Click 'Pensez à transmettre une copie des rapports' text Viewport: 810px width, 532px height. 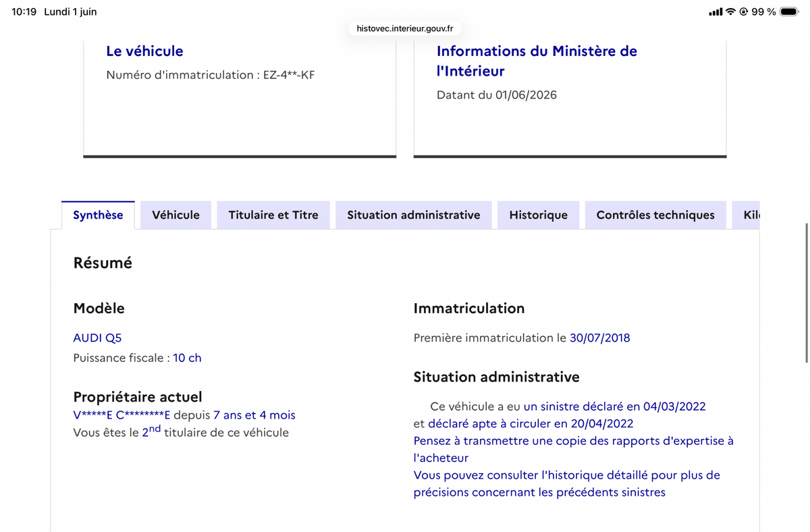click(574, 449)
